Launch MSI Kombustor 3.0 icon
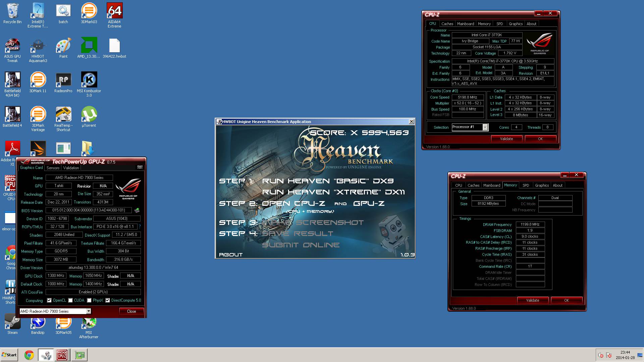Screen dimensions: 644x362 [89, 85]
